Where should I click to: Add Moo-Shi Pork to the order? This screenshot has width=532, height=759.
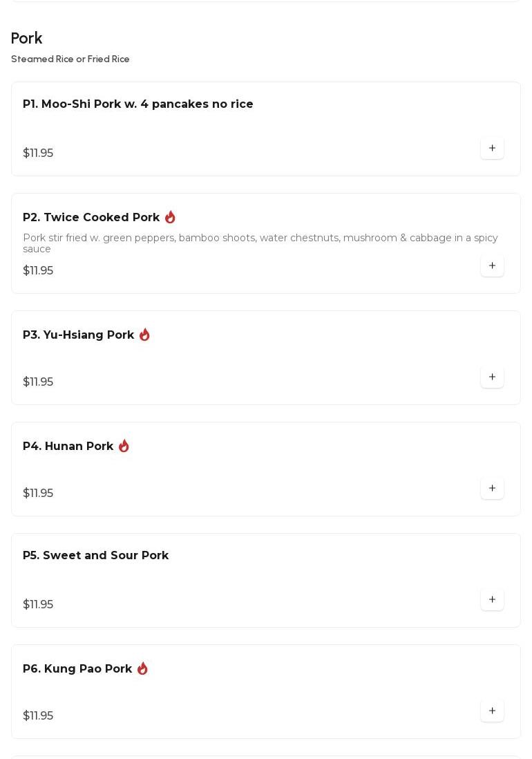point(492,148)
